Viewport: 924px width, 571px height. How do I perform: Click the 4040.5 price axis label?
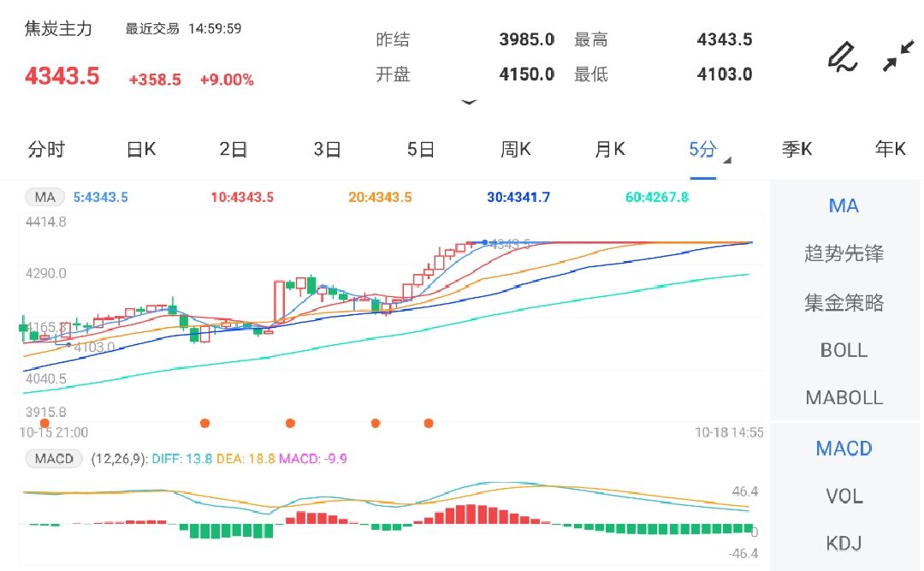click(x=46, y=378)
